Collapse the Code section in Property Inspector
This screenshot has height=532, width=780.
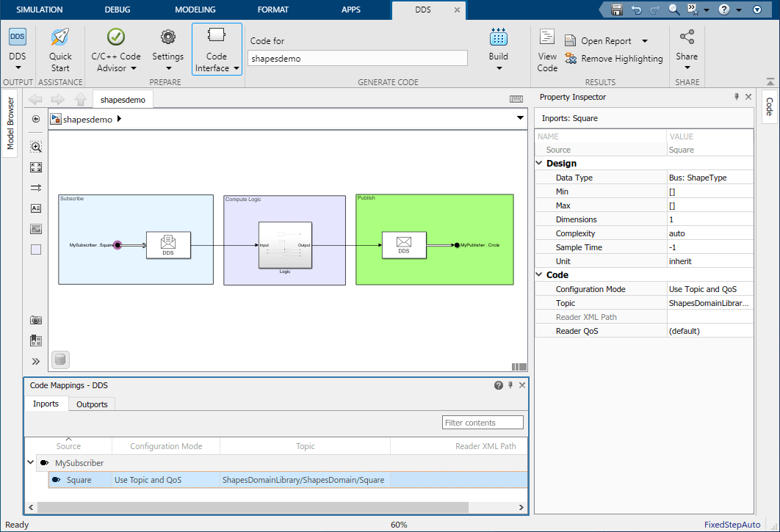pos(539,274)
